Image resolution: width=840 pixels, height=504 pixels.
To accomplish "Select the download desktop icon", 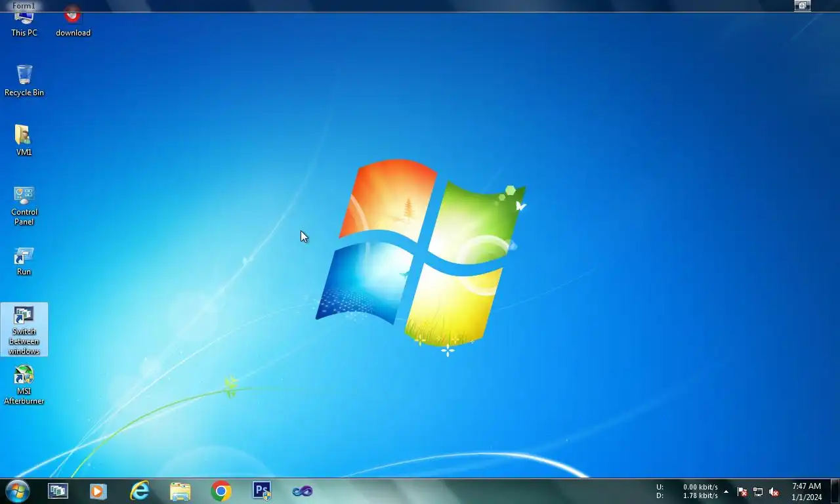I will (73, 23).
